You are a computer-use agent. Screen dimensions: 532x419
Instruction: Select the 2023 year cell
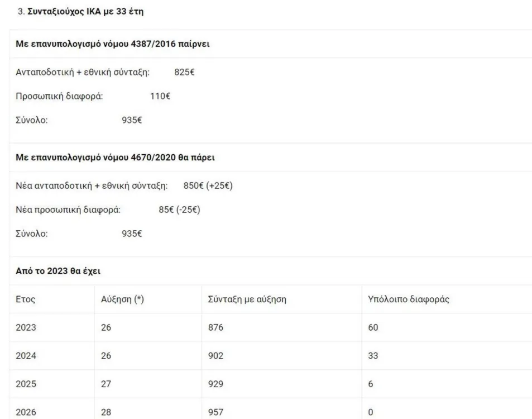click(x=26, y=327)
